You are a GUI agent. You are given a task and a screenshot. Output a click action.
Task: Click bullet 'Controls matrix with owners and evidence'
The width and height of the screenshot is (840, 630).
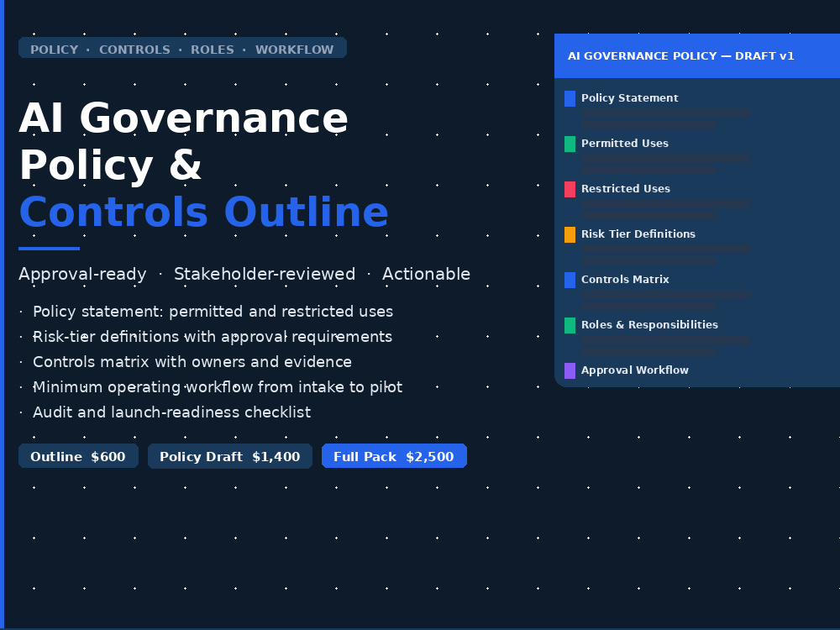click(192, 361)
